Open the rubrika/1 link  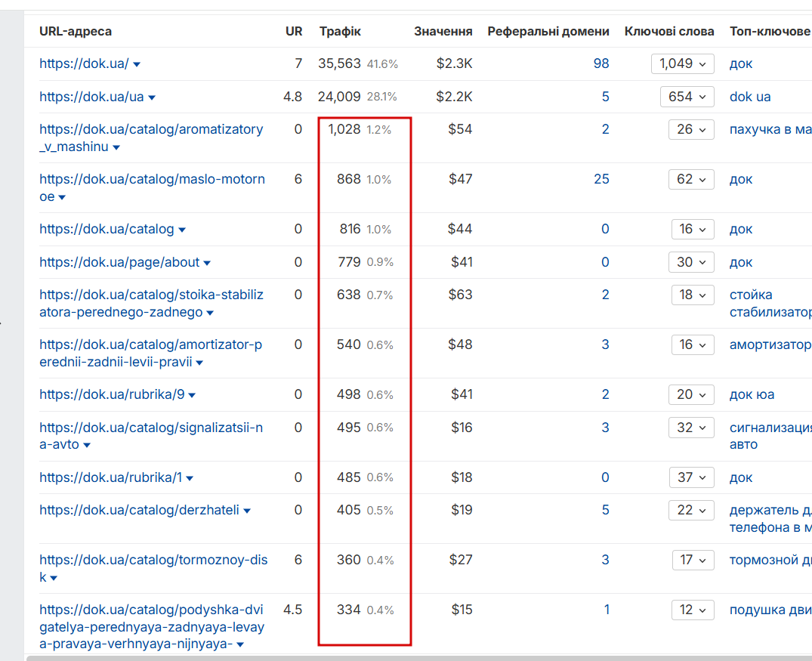coord(111,477)
